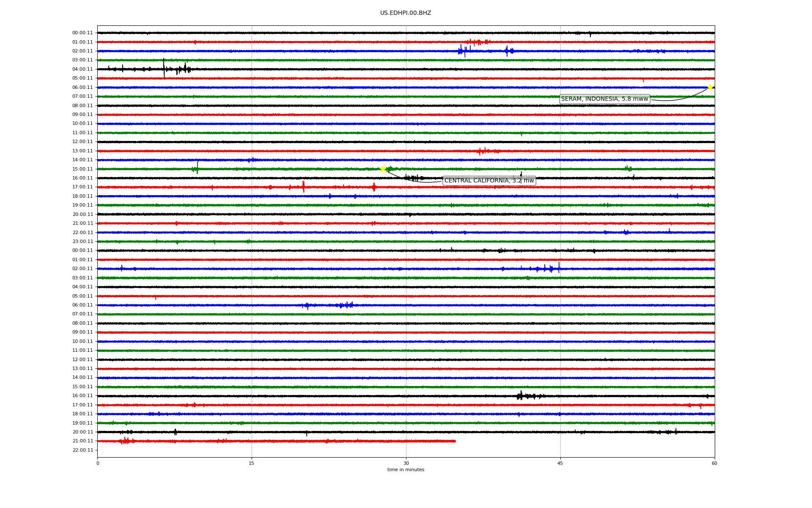Click the 15 tick label on the x-axis
Viewport: 812px width, 508px height.
click(252, 463)
